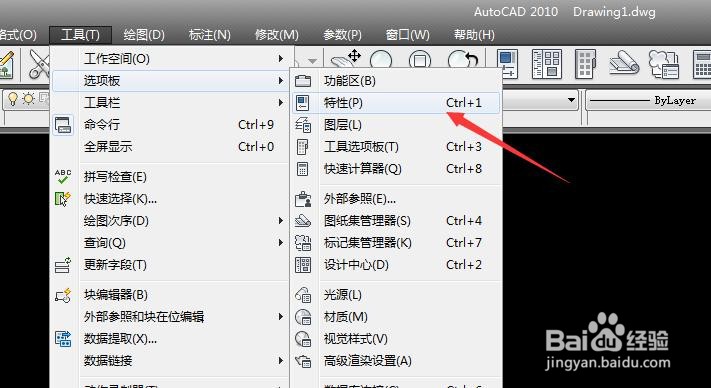711x388 pixels.
Task: Open the 修改(M) modify menu
Action: [x=277, y=35]
